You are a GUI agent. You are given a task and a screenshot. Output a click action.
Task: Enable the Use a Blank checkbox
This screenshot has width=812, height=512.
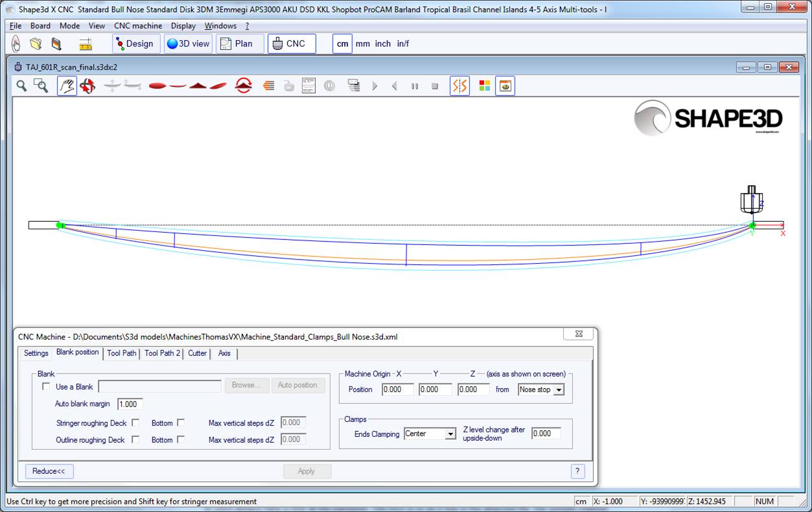pyautogui.click(x=46, y=387)
